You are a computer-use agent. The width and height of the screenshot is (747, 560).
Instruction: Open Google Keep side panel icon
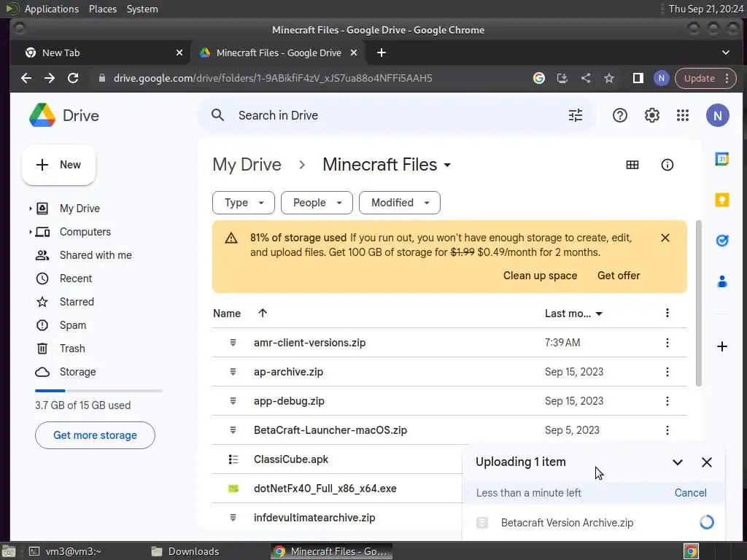[721, 200]
